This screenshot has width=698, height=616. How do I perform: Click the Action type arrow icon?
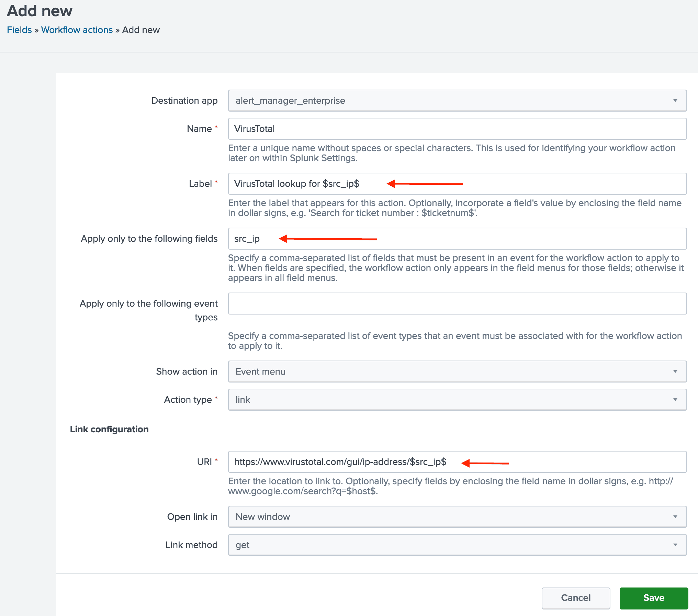click(x=675, y=400)
